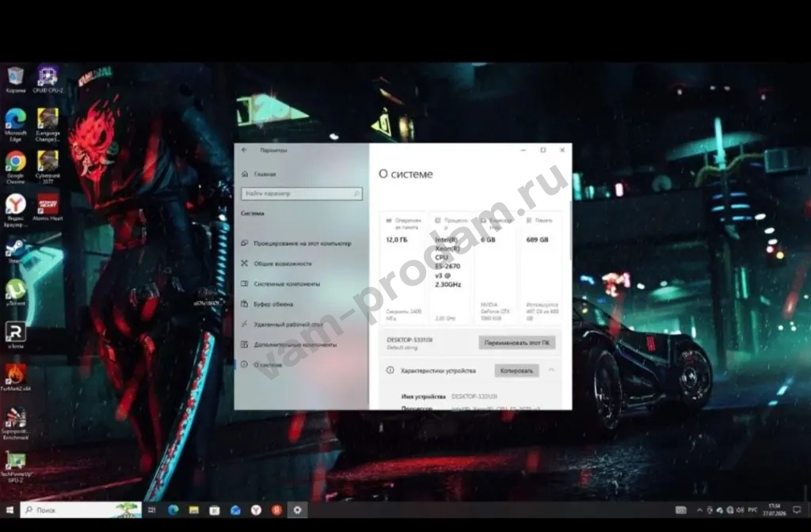Viewport: 811px width, 532px height.
Task: Open white Yandex Browser icon on taskbar
Action: click(x=256, y=511)
